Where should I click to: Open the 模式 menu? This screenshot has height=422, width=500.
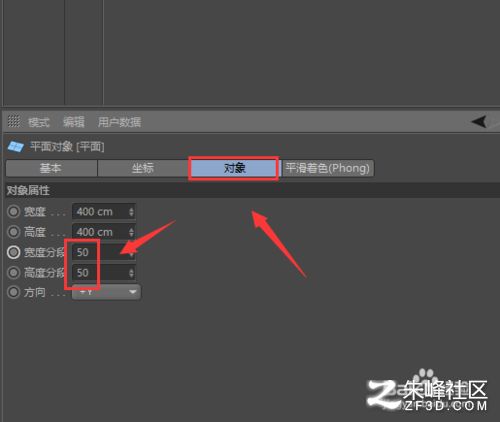pyautogui.click(x=39, y=122)
